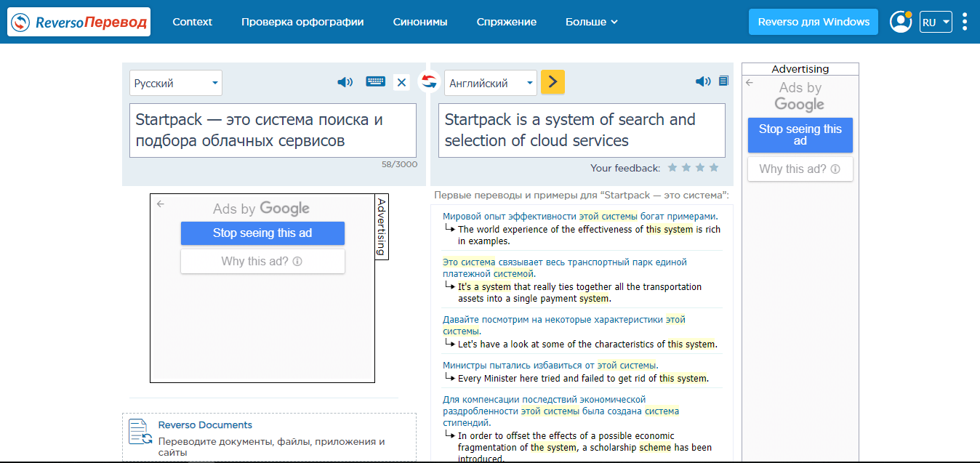Screen dimensions: 980x463
Task: Play audio of the English translation
Action: [x=703, y=81]
